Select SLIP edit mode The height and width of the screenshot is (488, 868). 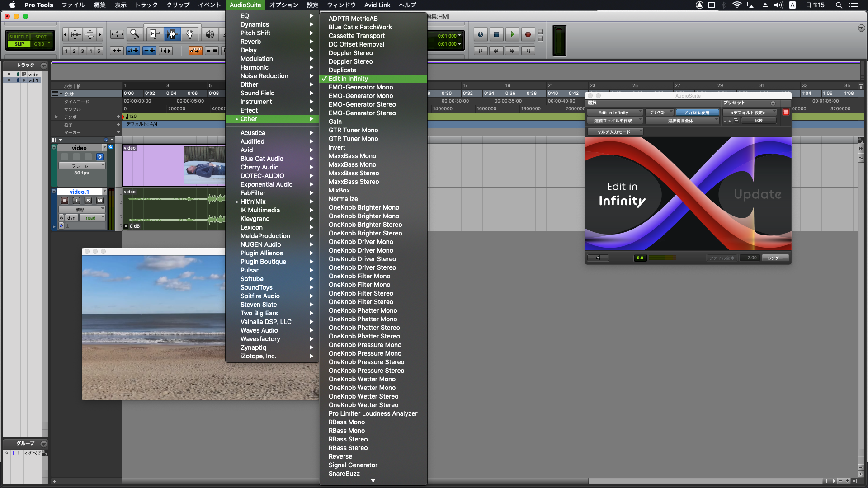click(x=19, y=44)
